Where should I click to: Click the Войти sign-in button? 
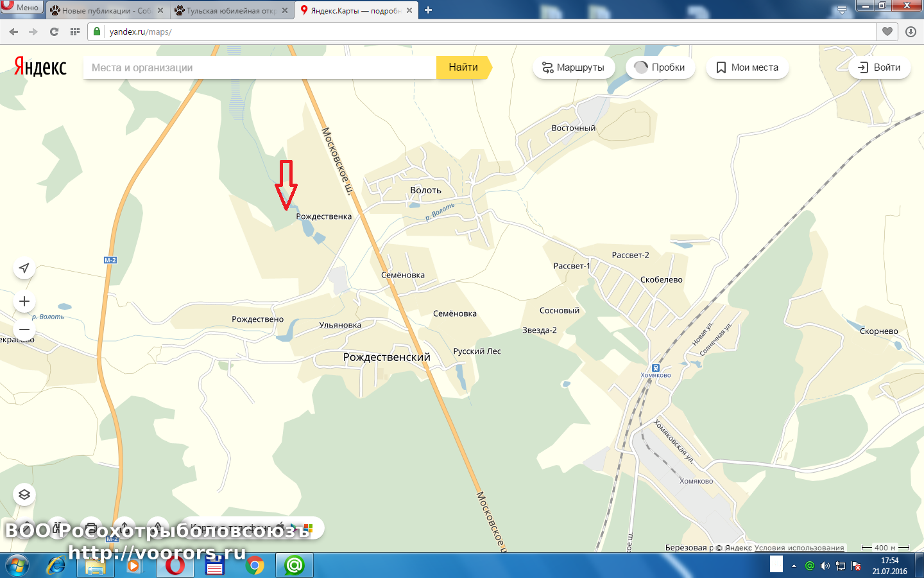[879, 67]
